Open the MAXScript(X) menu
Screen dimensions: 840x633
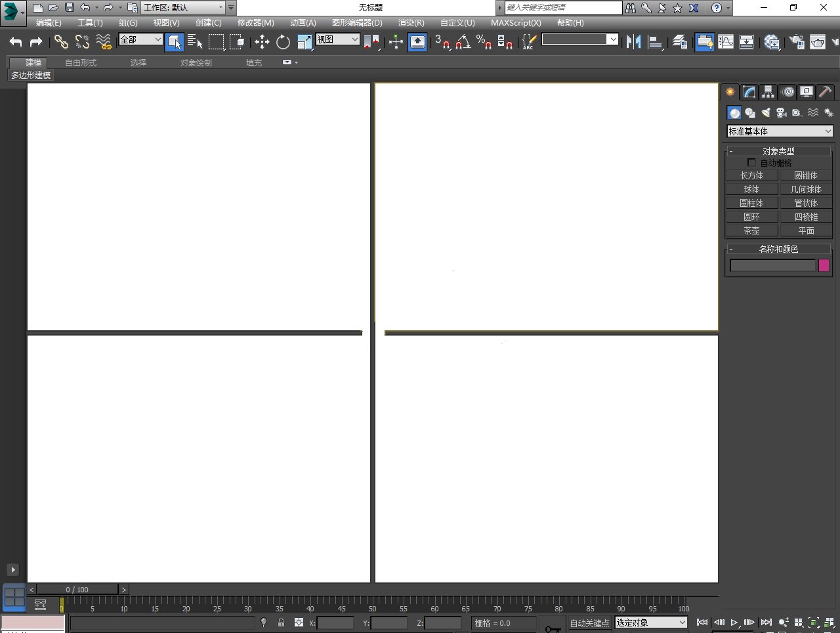pos(516,23)
